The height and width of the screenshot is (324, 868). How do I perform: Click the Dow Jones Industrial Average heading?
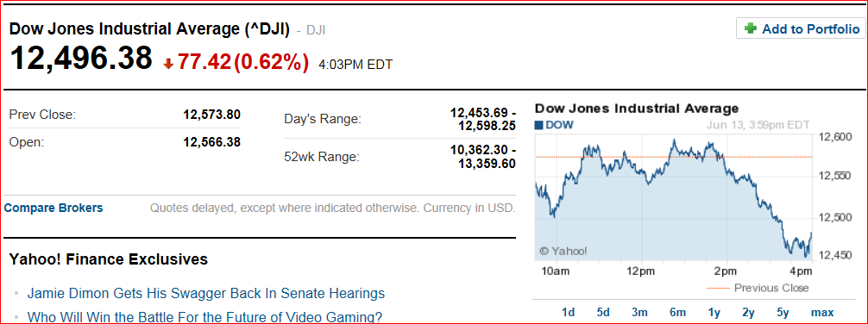(149, 29)
